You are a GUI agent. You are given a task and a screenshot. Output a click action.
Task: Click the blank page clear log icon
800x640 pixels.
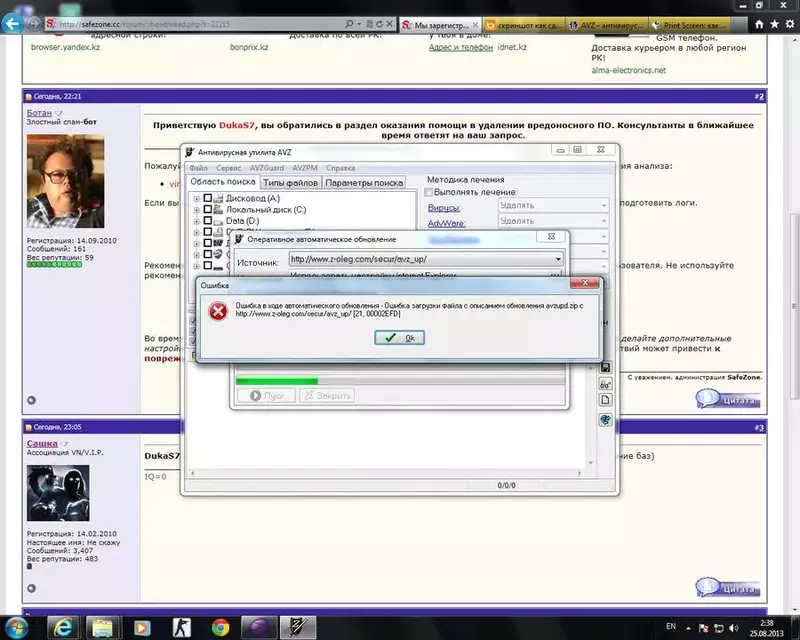tap(605, 400)
